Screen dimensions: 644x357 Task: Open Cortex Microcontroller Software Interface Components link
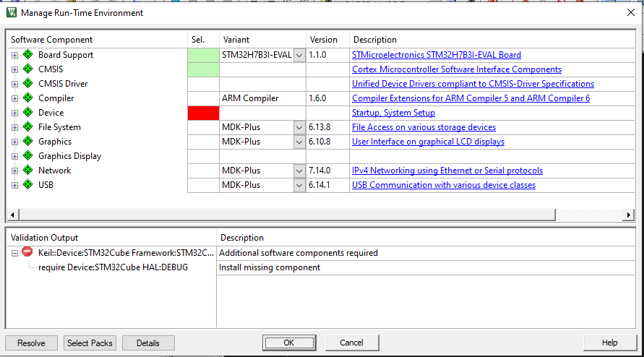coord(457,69)
